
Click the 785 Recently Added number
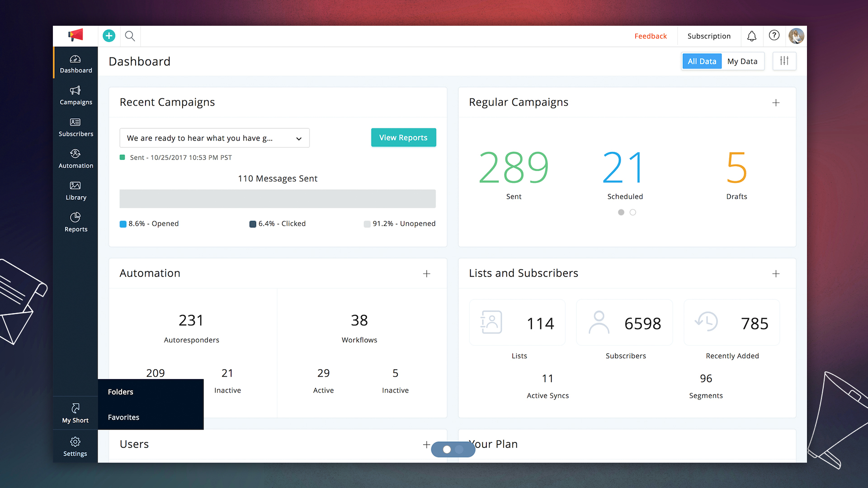click(x=755, y=324)
